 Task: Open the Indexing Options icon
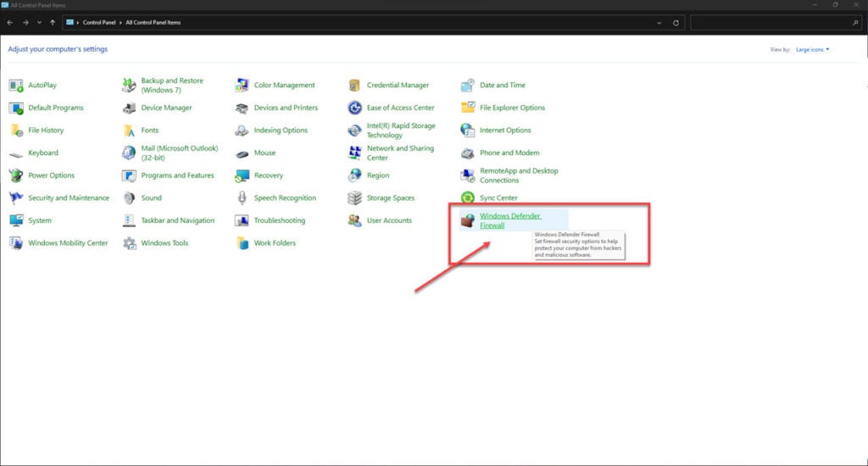tap(242, 130)
